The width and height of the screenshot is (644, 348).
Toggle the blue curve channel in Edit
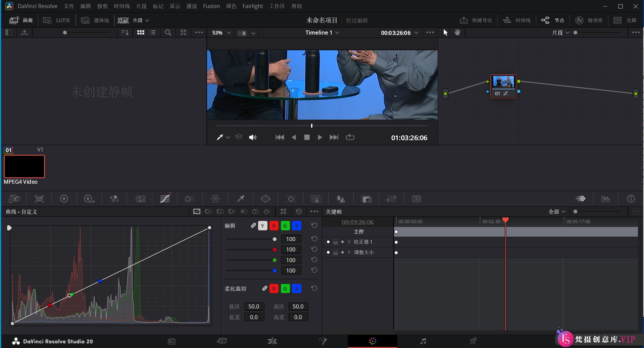(x=297, y=226)
